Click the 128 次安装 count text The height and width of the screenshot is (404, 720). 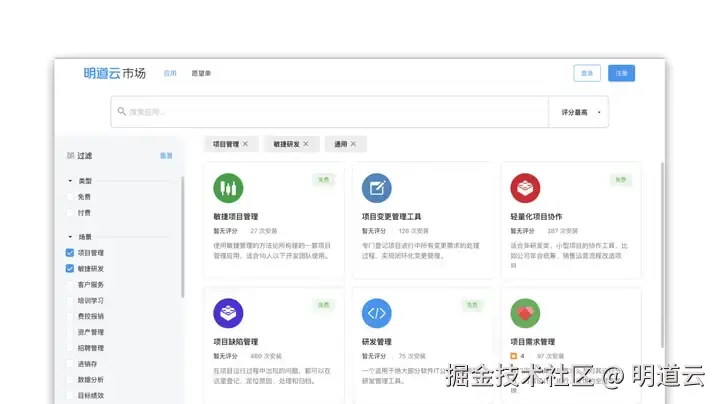click(413, 231)
